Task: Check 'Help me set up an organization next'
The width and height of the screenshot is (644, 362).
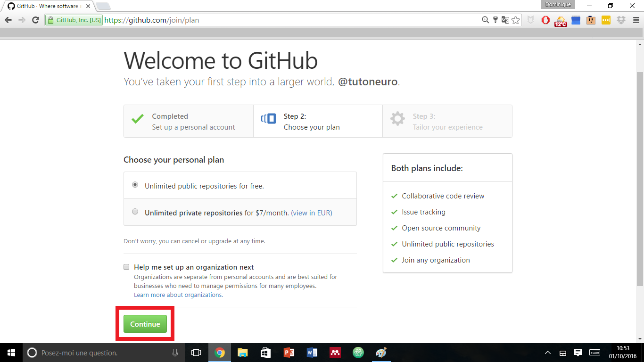Action: (126, 267)
